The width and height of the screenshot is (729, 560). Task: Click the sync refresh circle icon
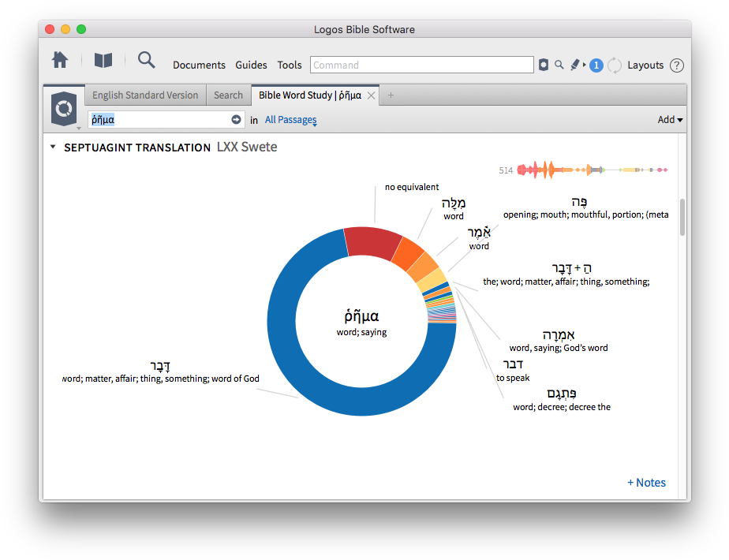tap(615, 65)
